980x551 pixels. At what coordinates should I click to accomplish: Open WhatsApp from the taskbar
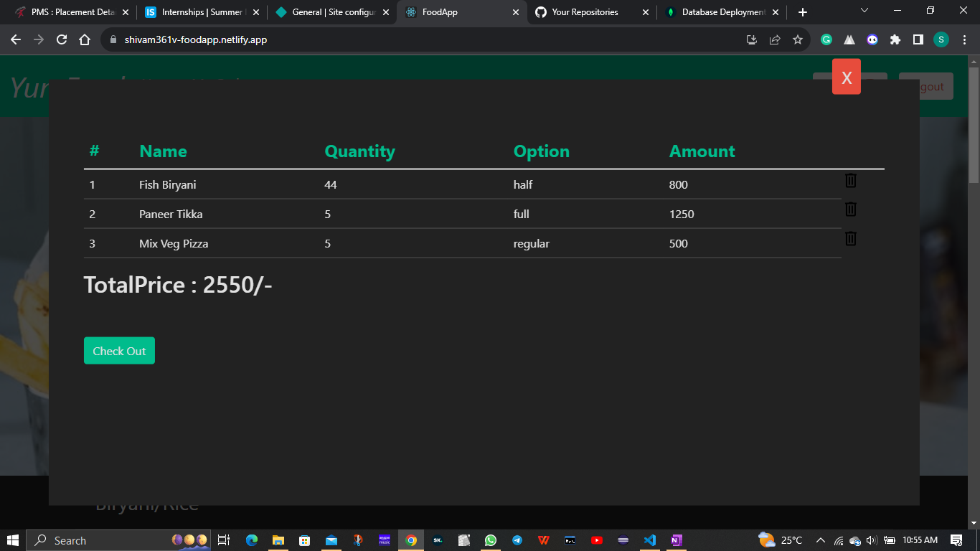[x=491, y=540]
